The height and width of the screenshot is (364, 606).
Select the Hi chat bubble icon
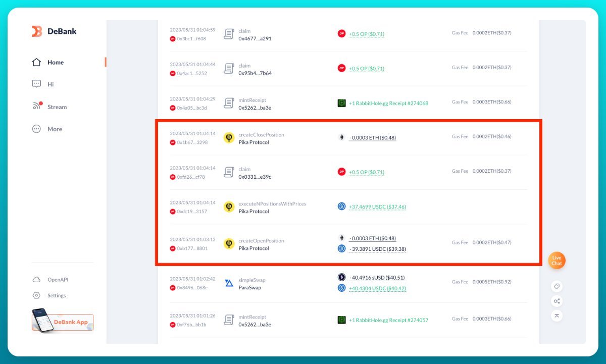point(36,84)
